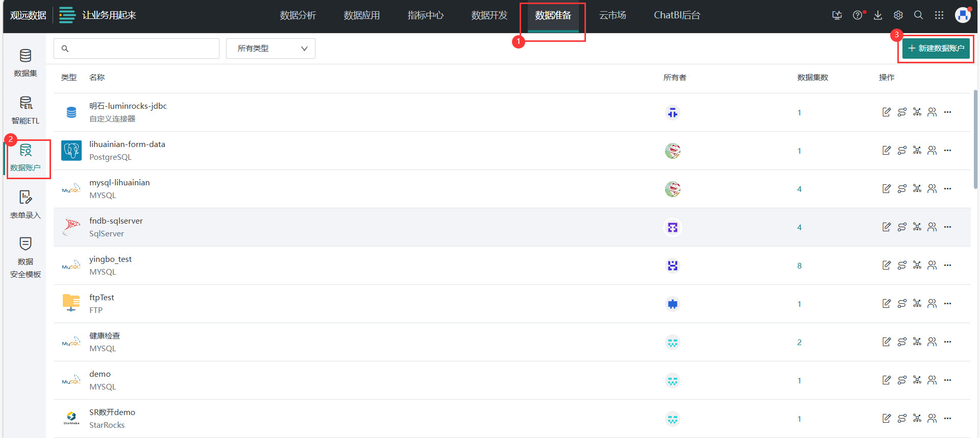Open the settings gear in top bar
980x438 pixels.
[898, 15]
